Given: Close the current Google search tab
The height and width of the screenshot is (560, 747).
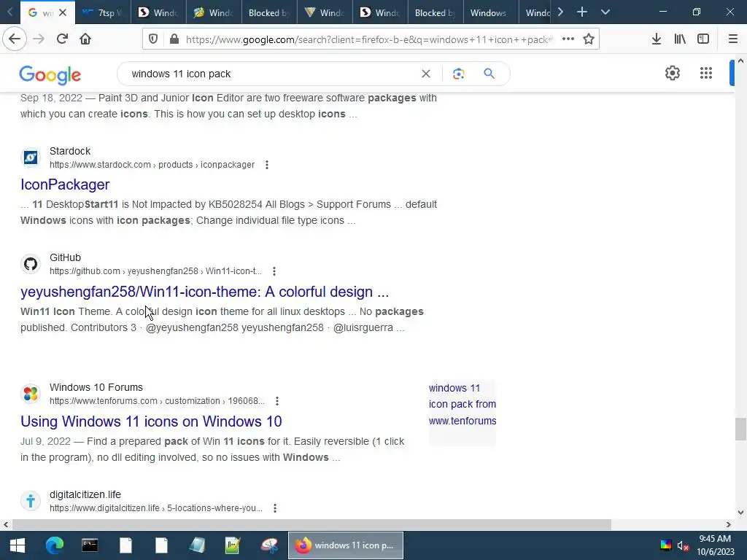Looking at the screenshot, I should 63,12.
